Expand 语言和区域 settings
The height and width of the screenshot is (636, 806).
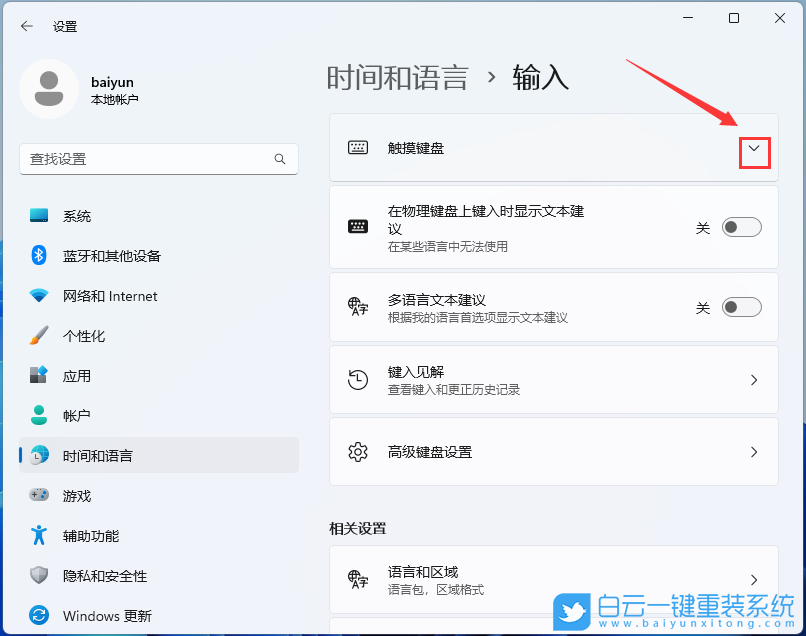(753, 579)
